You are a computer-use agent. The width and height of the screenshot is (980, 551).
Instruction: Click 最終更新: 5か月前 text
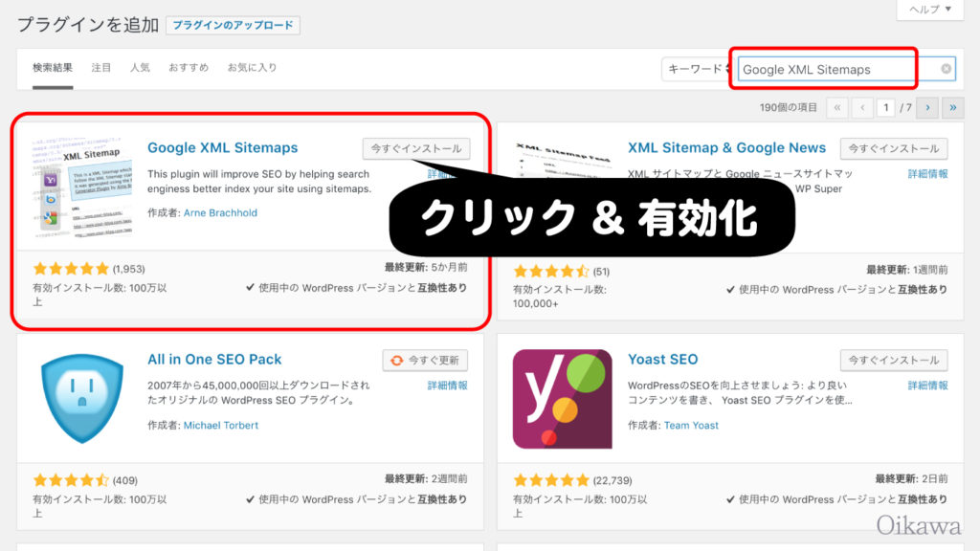click(426, 268)
